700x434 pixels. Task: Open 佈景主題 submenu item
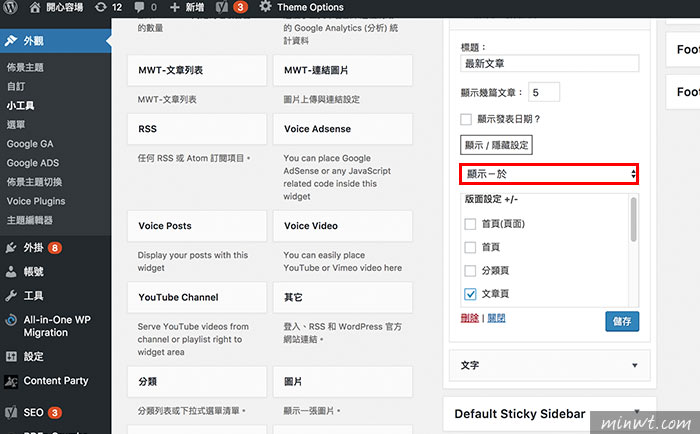[25, 67]
